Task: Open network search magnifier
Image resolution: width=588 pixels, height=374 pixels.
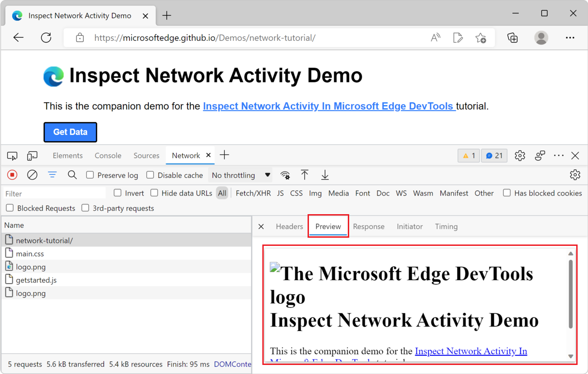Action: pos(72,175)
